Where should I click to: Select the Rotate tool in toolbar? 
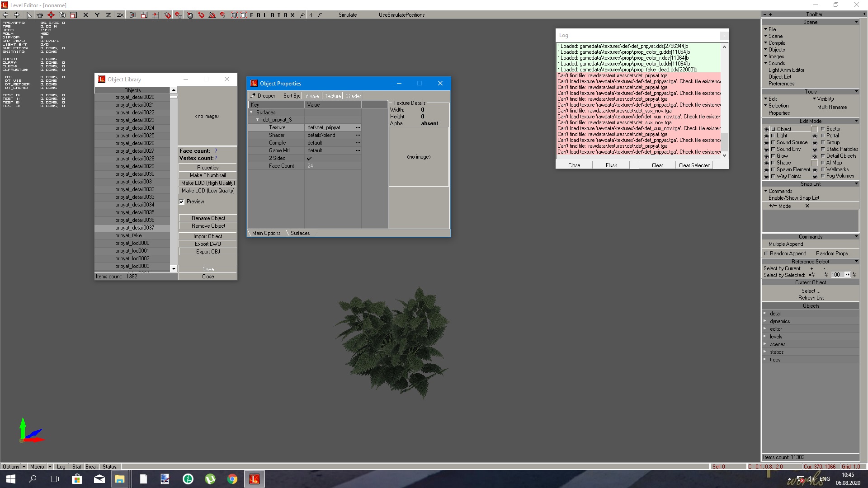[x=62, y=15]
